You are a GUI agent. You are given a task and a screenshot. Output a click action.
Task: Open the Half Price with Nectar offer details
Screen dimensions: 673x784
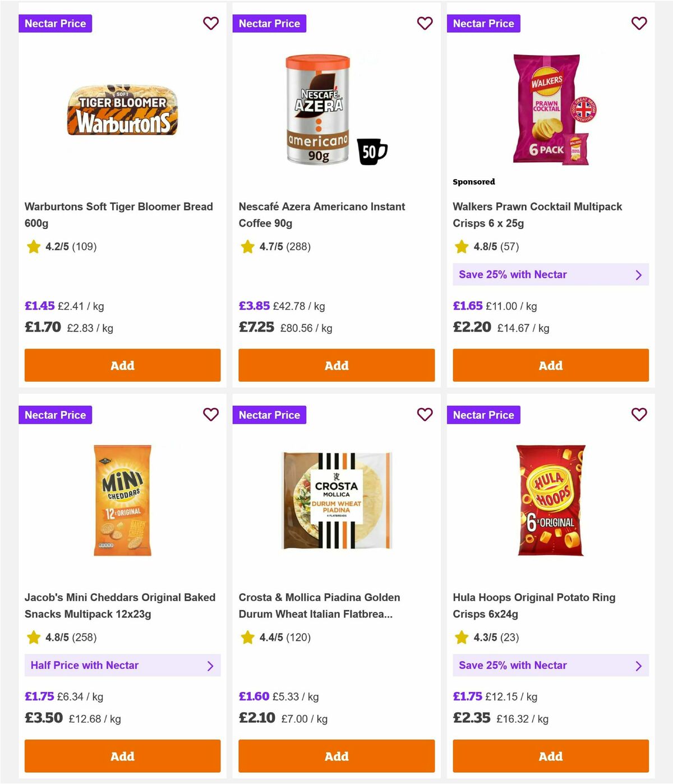[x=122, y=666]
